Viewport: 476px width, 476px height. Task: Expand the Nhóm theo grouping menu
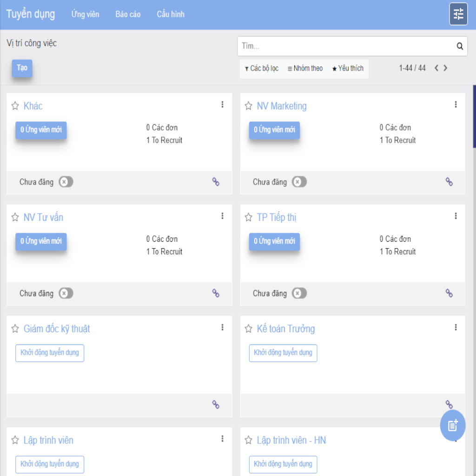305,69
